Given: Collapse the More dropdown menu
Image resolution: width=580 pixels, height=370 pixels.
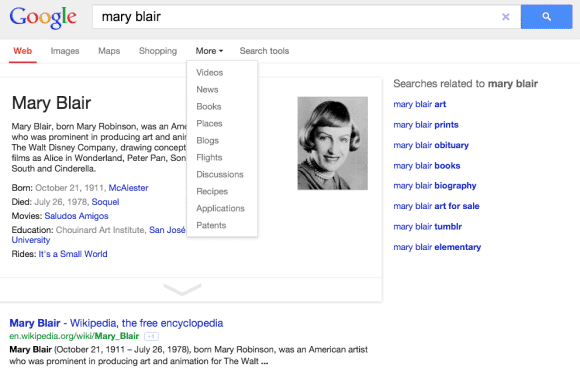Looking at the screenshot, I should 209,51.
